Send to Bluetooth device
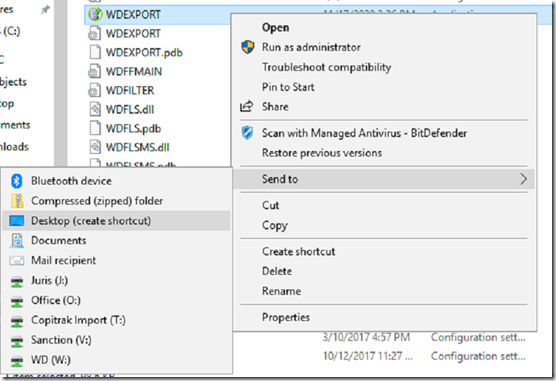This screenshot has height=381, width=556. pos(71,181)
